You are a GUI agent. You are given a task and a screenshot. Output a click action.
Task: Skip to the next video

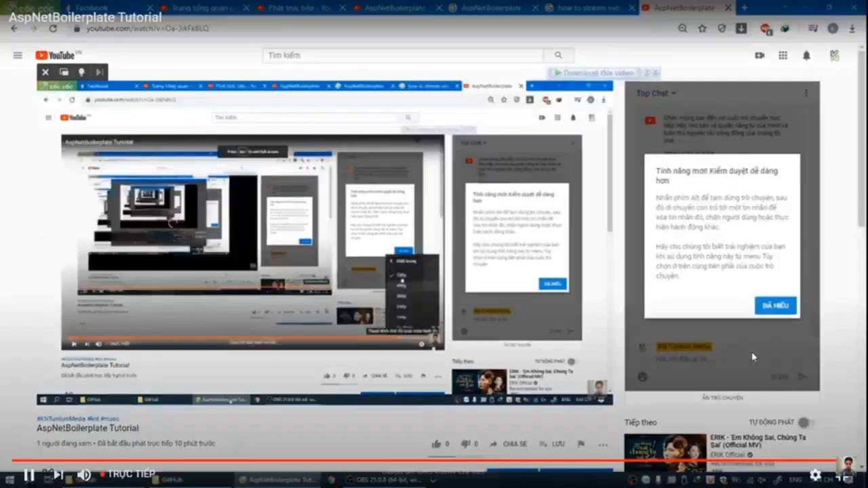pyautogui.click(x=58, y=475)
